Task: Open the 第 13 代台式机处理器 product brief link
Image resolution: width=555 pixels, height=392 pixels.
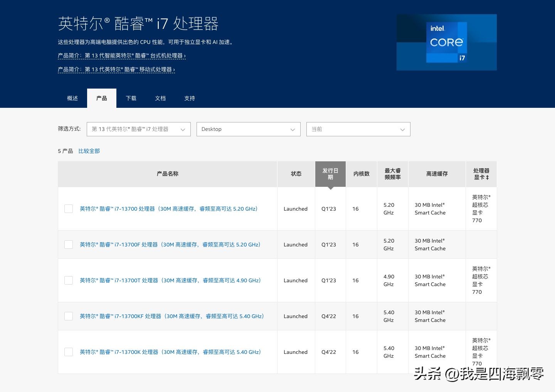Action: pos(121,56)
